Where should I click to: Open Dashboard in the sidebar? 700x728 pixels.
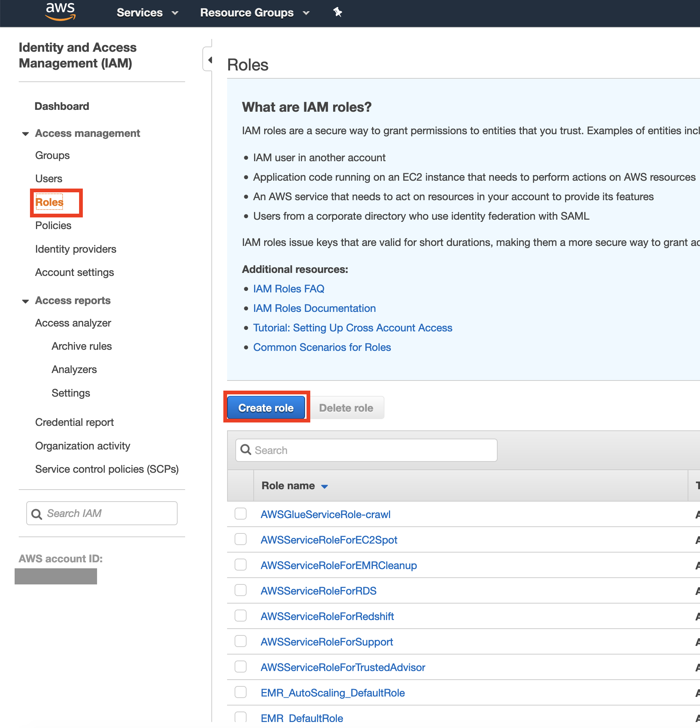tap(62, 106)
